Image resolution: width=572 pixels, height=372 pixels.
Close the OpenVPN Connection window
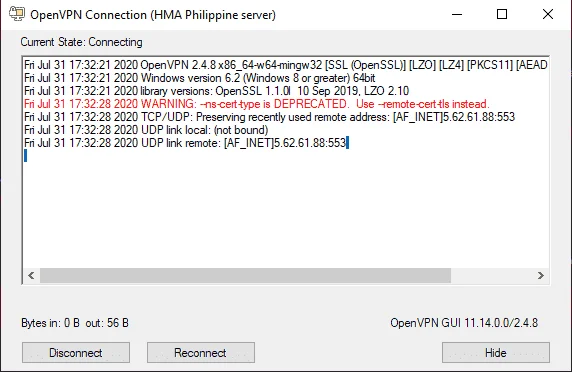click(548, 15)
